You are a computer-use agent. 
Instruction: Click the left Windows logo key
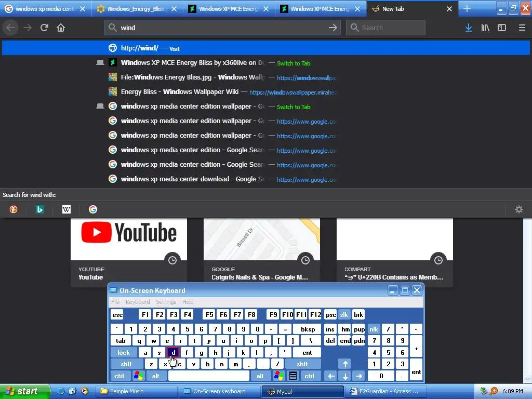[x=138, y=376]
